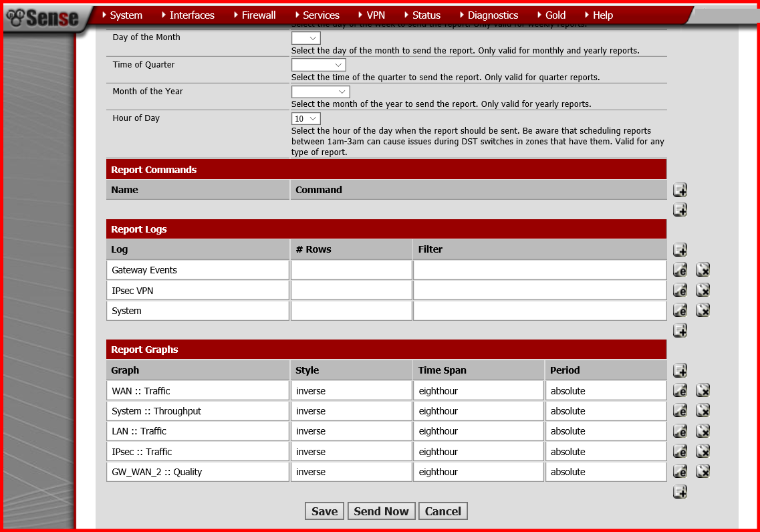Click the Cancel button
The width and height of the screenshot is (760, 532).
click(443, 511)
